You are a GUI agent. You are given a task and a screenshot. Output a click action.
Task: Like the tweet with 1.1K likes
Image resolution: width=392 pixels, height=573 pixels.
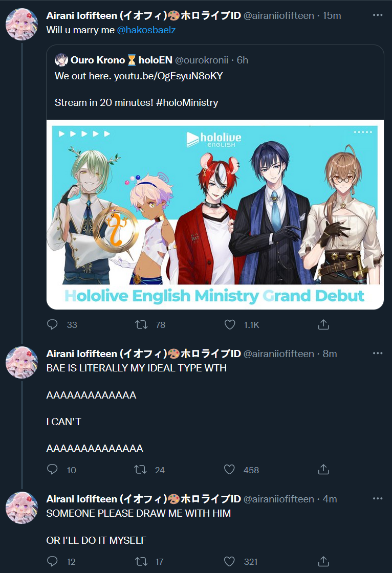(x=230, y=324)
